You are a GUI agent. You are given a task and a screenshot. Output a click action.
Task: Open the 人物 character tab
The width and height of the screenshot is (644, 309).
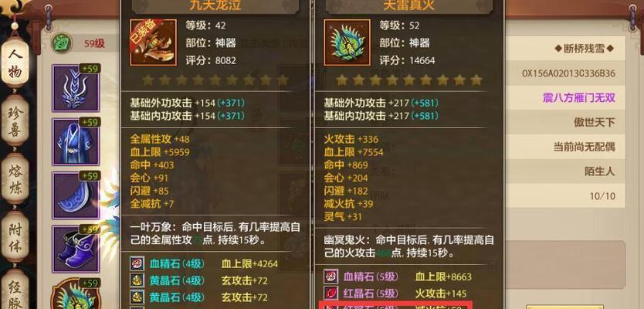15,62
